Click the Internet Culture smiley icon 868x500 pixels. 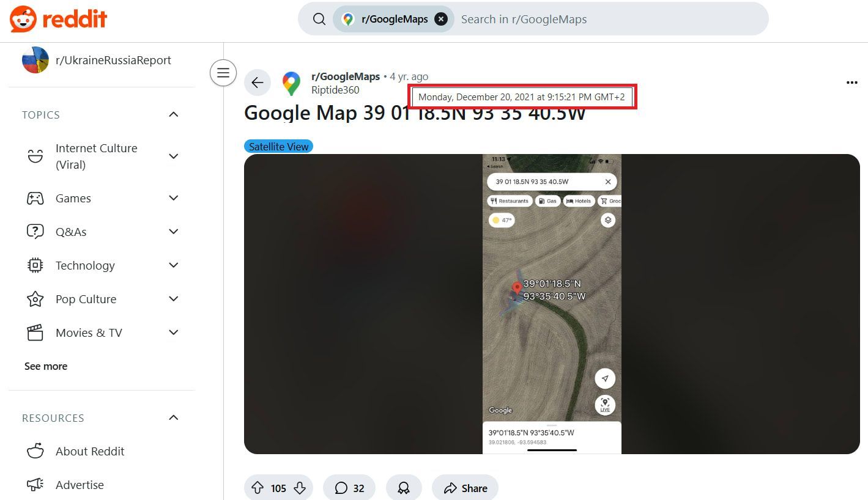click(x=35, y=156)
